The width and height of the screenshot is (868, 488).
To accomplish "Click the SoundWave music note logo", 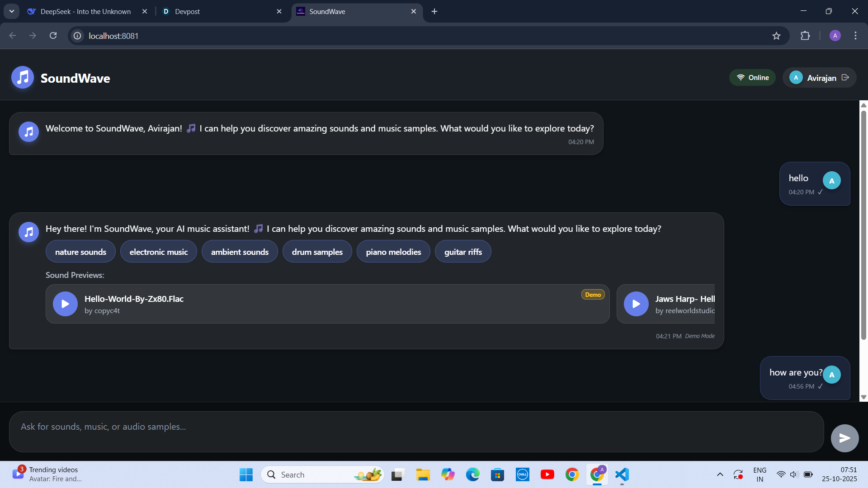I will (23, 78).
